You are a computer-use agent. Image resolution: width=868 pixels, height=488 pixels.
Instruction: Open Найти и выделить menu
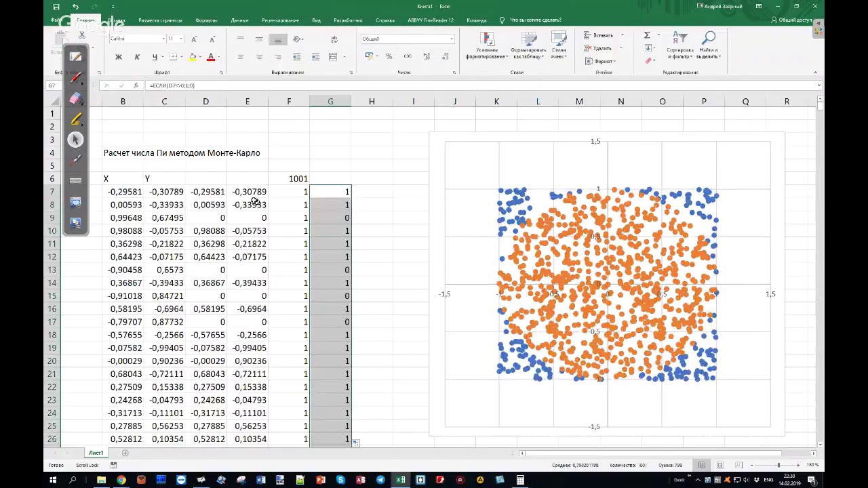click(708, 46)
